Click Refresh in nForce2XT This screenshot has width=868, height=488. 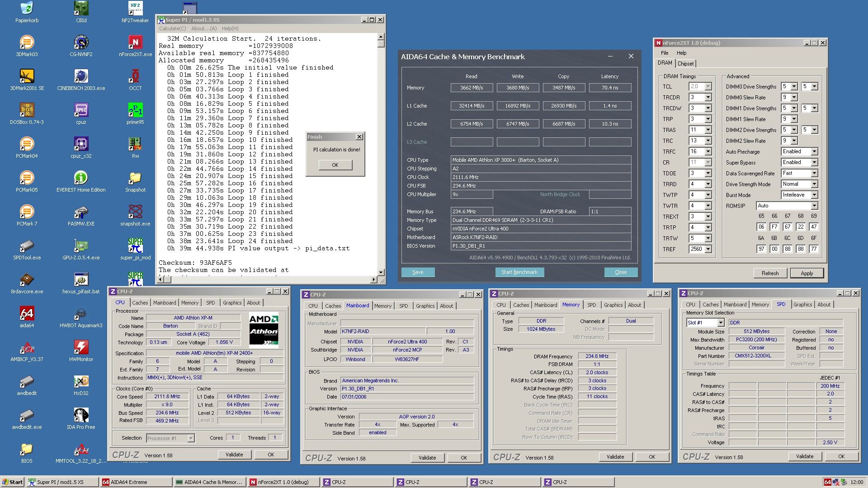pyautogui.click(x=770, y=273)
